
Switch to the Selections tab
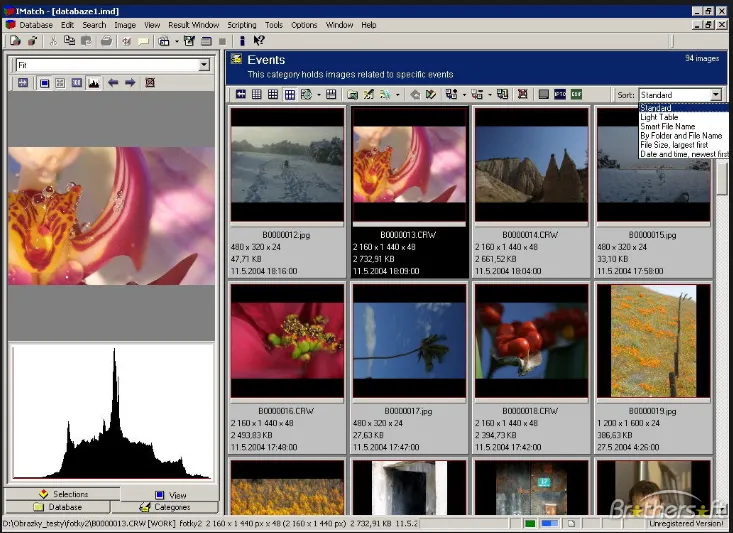tap(62, 494)
